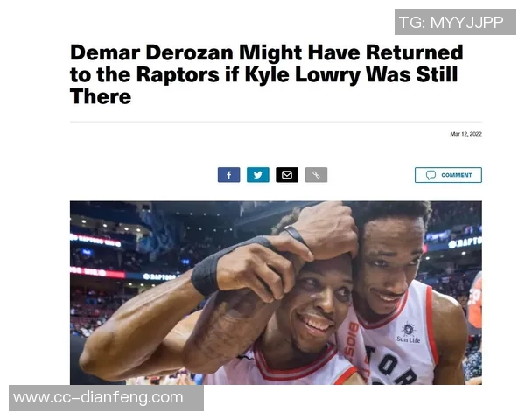The width and height of the screenshot is (525, 420).
Task: Click the speech bubble icon beside COMMENT
Action: pyautogui.click(x=430, y=175)
